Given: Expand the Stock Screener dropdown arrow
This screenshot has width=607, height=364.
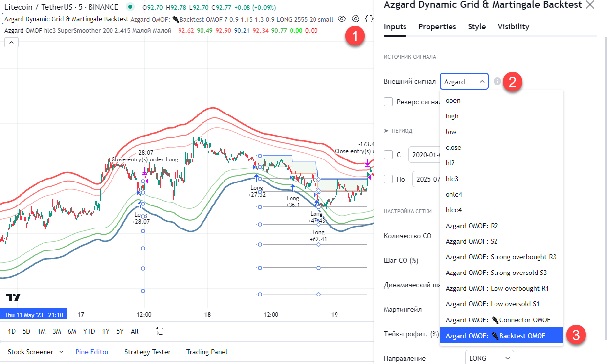Looking at the screenshot, I should tap(61, 352).
